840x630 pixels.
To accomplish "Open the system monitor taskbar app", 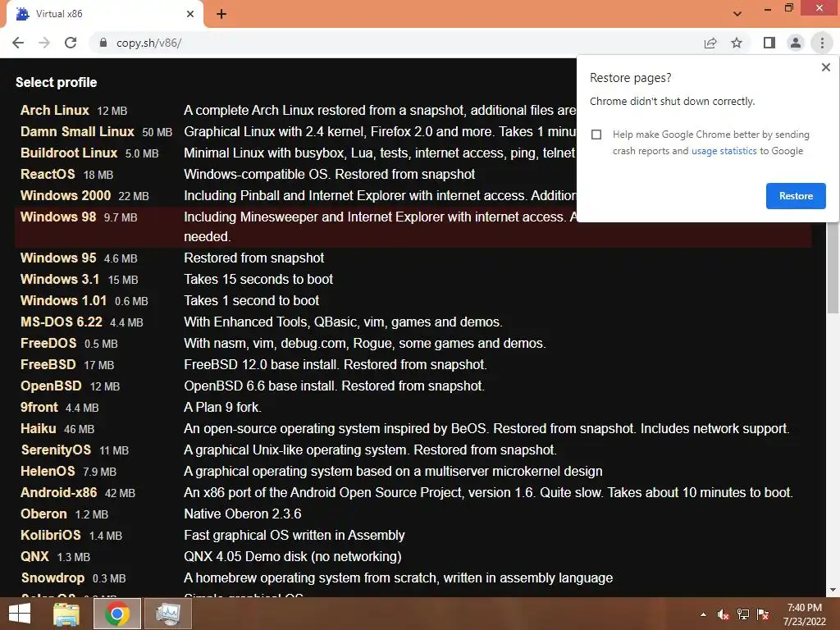I will 168,614.
